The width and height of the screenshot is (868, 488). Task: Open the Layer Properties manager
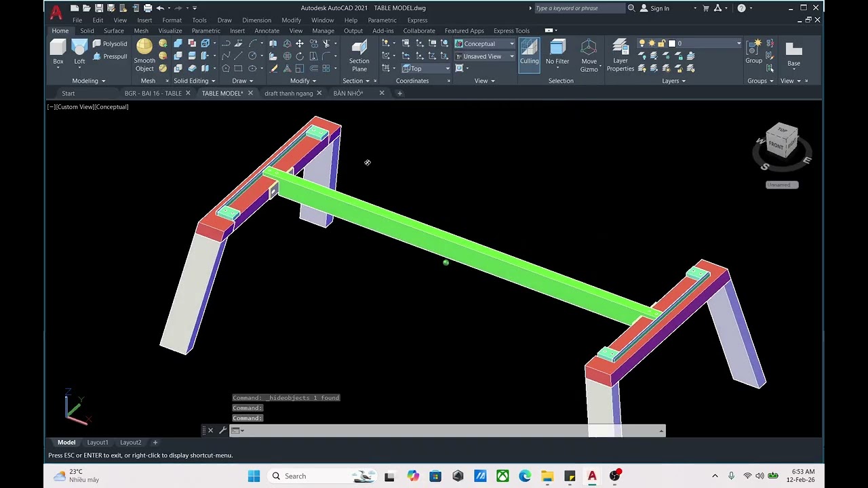click(x=620, y=55)
